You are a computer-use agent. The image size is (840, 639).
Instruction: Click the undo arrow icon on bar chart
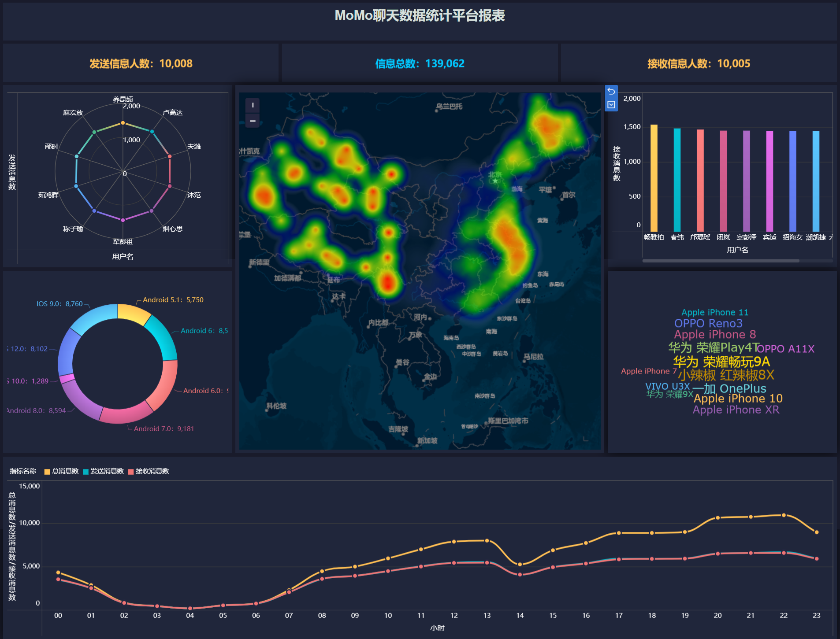click(x=611, y=92)
